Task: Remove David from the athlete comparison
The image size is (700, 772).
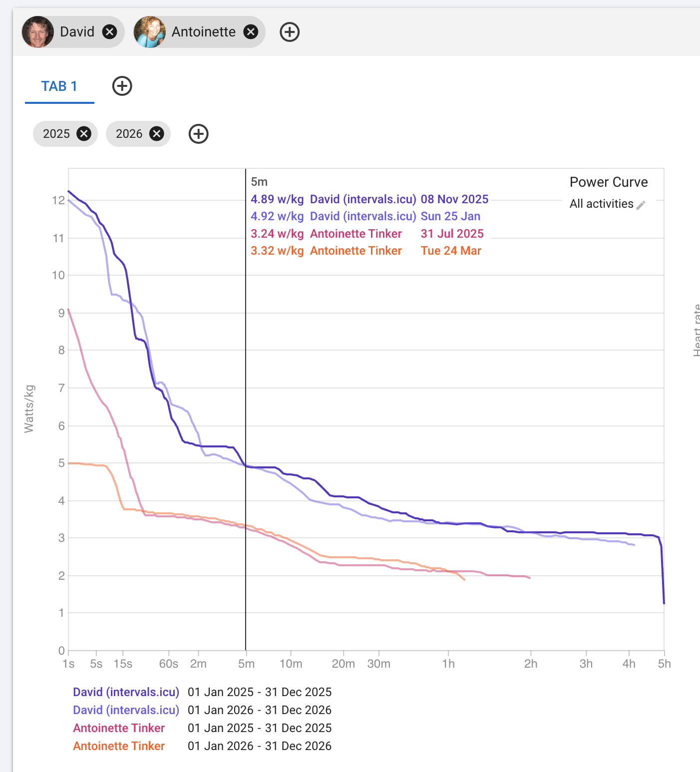Action: [x=109, y=32]
